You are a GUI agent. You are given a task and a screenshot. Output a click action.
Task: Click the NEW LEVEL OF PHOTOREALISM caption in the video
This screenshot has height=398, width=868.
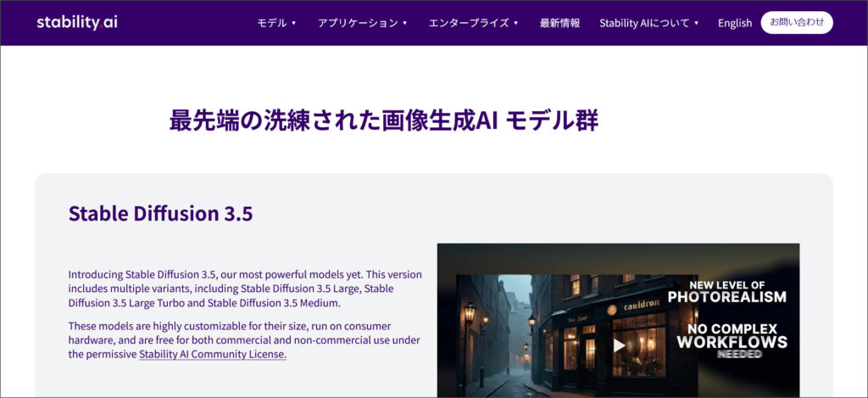pos(726,292)
